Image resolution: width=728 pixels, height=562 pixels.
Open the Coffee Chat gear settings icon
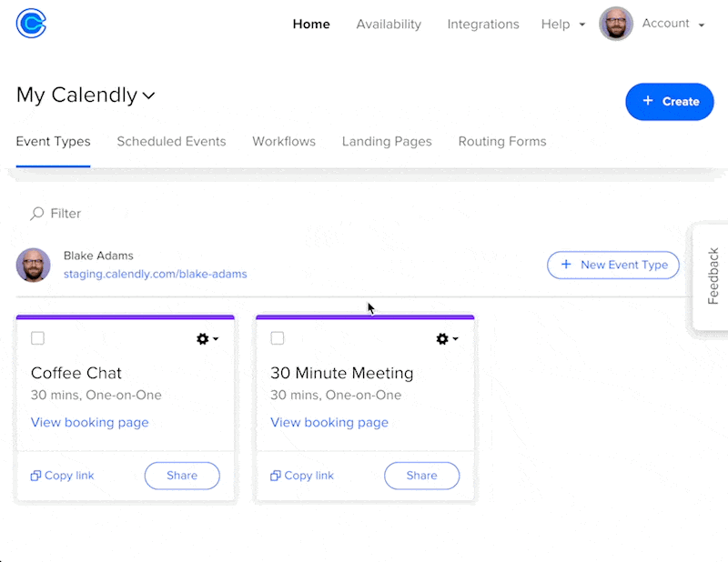click(202, 338)
